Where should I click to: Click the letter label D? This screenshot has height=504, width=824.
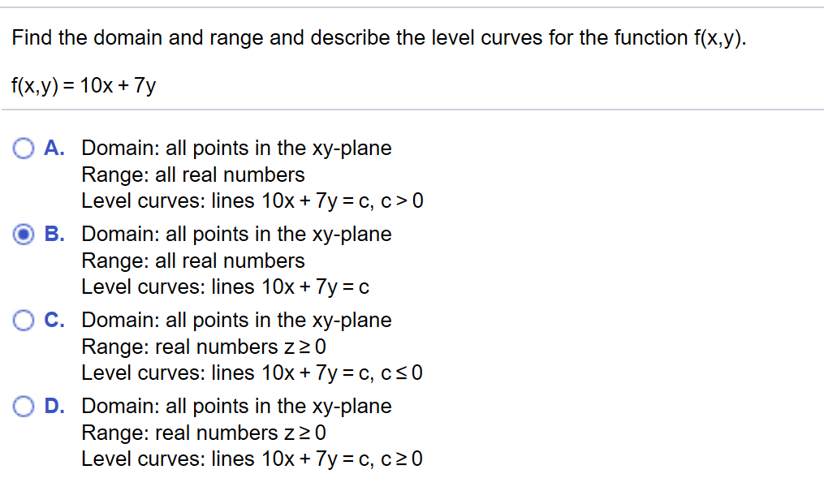[x=54, y=406]
